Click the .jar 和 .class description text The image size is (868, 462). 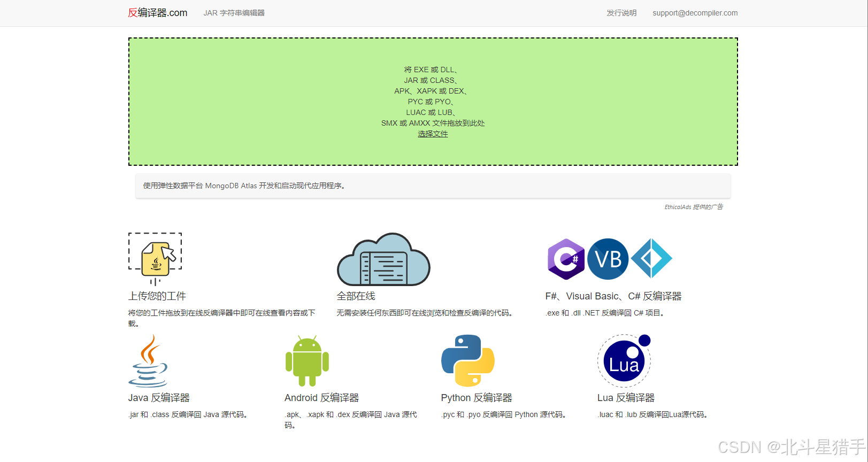pos(189,414)
